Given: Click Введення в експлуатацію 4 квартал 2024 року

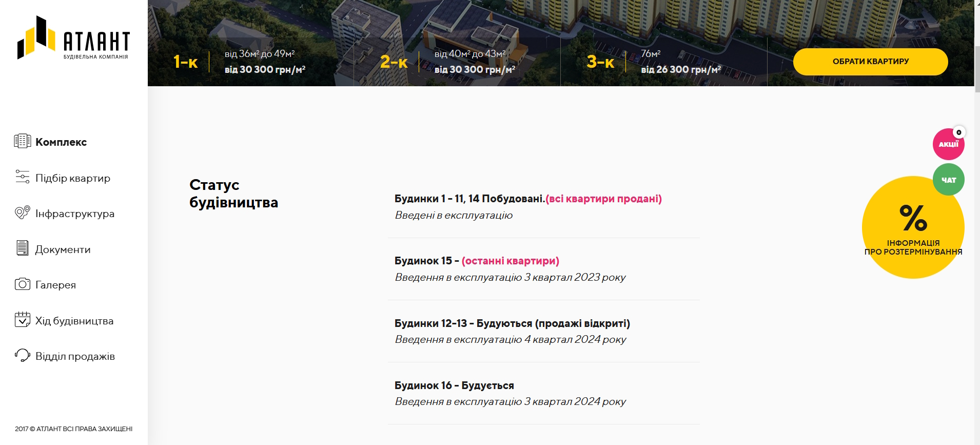Looking at the screenshot, I should (x=511, y=339).
